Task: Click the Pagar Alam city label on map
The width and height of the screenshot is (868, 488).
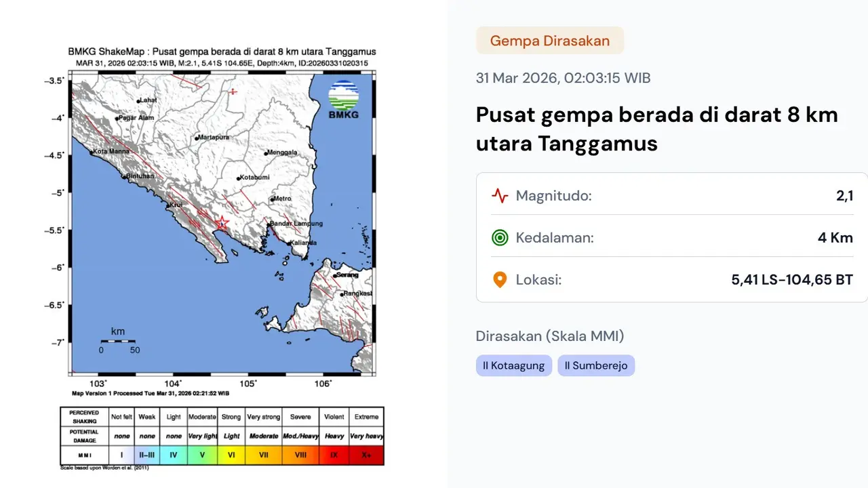Action: click(x=136, y=118)
